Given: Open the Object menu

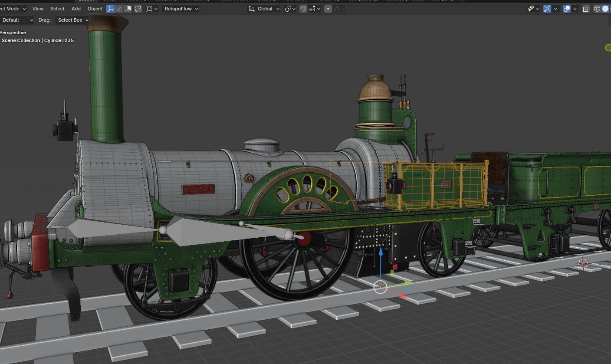Looking at the screenshot, I should click(x=95, y=9).
